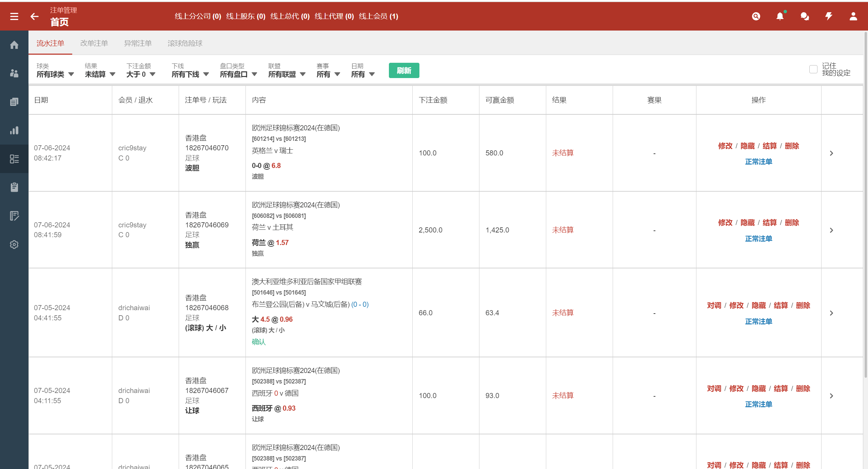
Task: Click 线上股东 (0) in header
Action: (x=245, y=16)
